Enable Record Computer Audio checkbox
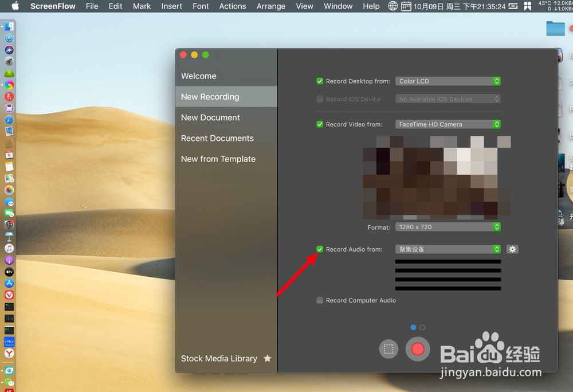The image size is (573, 392). click(x=320, y=300)
